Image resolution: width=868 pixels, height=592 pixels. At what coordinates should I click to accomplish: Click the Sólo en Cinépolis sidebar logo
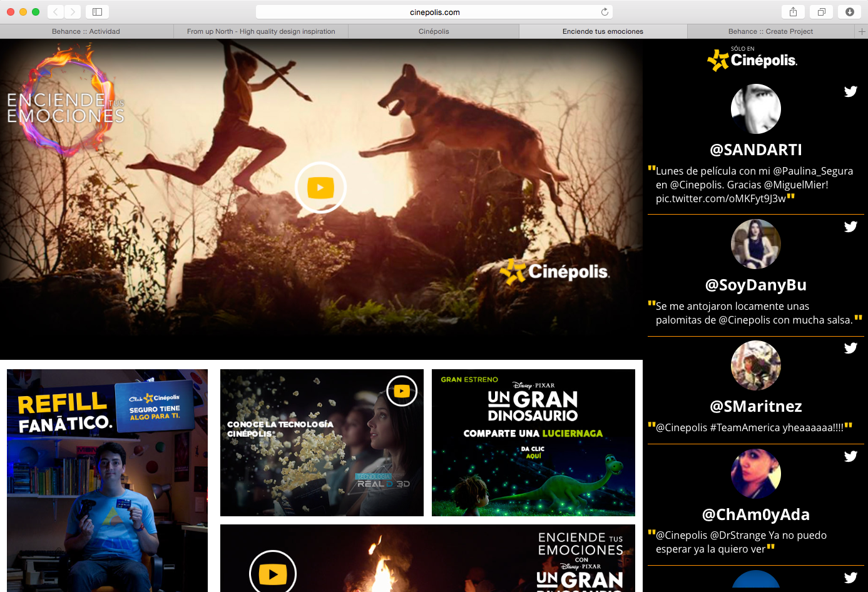coord(752,59)
